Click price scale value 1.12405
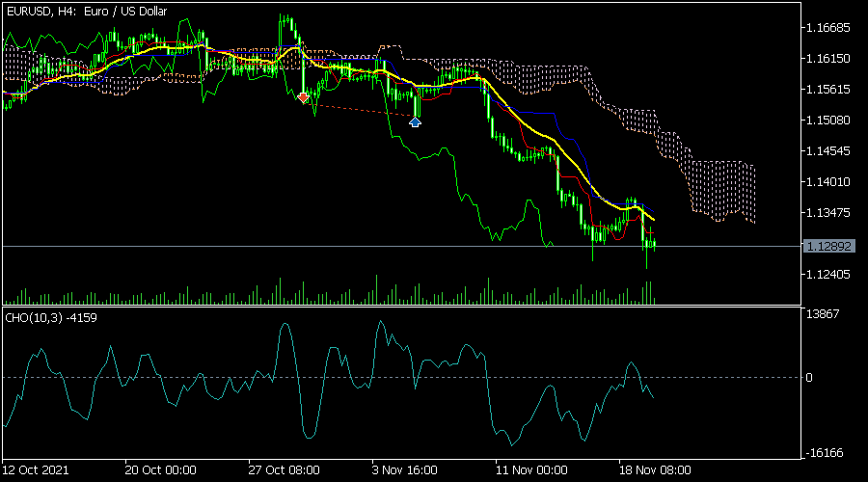The image size is (868, 482). (x=828, y=275)
